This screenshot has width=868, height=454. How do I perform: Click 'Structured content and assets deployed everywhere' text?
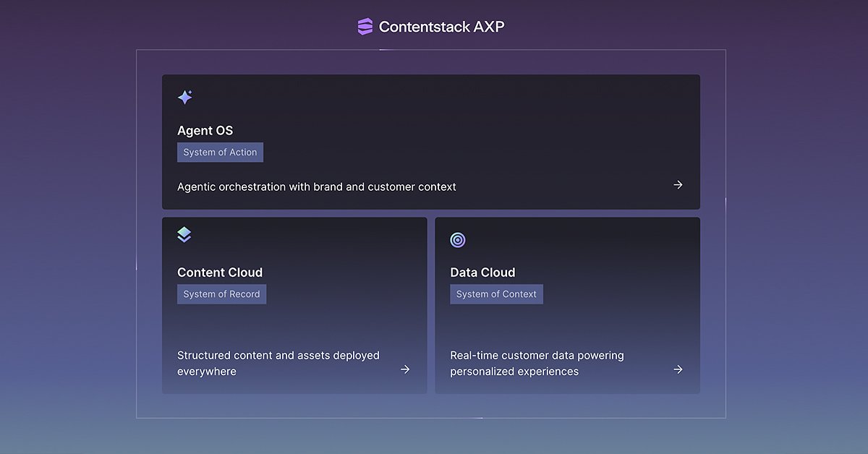pyautogui.click(x=278, y=364)
